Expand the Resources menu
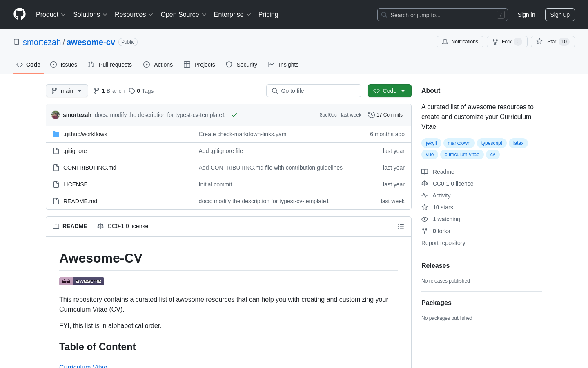This screenshot has width=588, height=368. pyautogui.click(x=134, y=15)
